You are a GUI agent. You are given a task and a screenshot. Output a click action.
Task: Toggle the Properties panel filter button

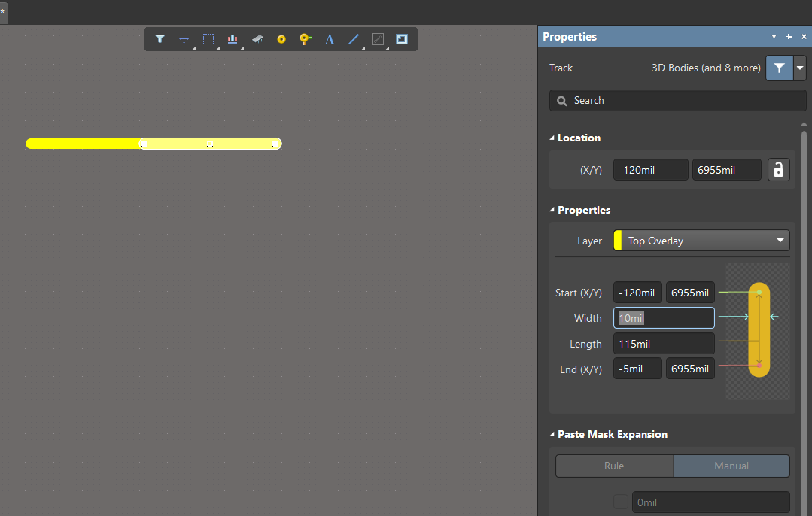(x=780, y=68)
